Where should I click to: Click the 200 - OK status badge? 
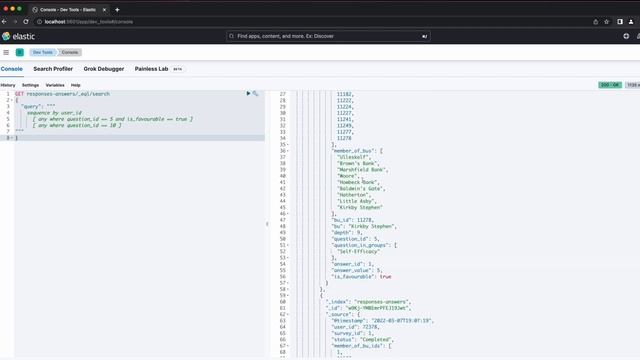pos(610,85)
